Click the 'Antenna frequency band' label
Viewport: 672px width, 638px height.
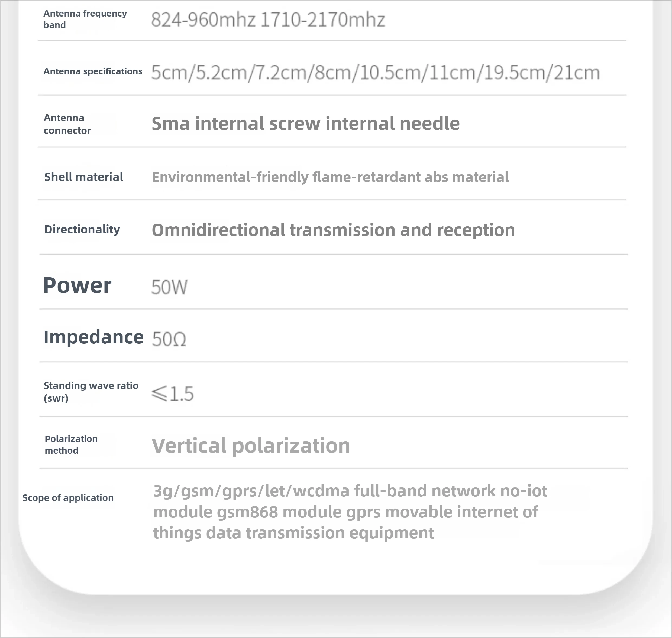(85, 19)
